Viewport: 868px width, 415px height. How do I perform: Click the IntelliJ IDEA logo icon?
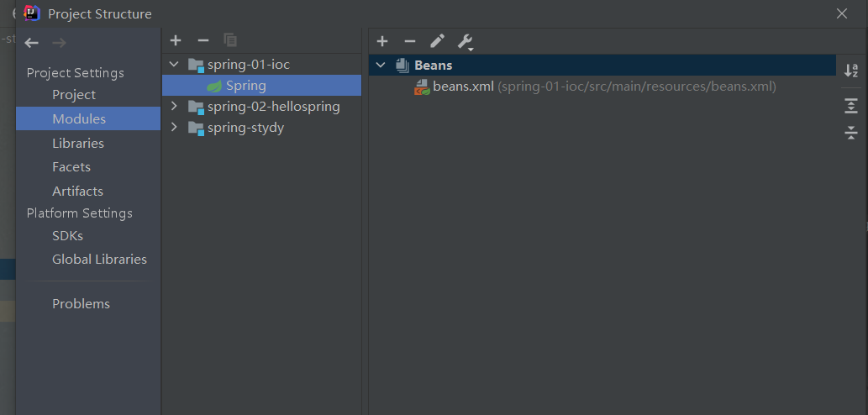[32, 13]
